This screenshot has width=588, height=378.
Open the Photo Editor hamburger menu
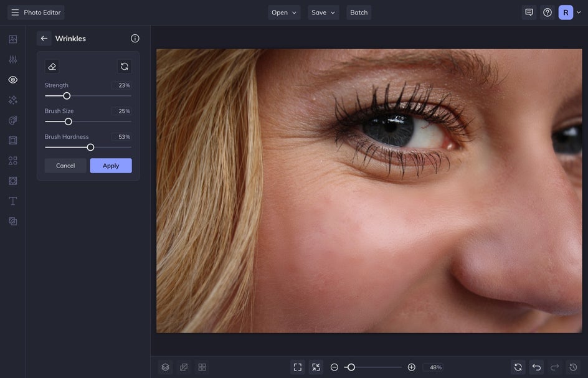coord(15,12)
